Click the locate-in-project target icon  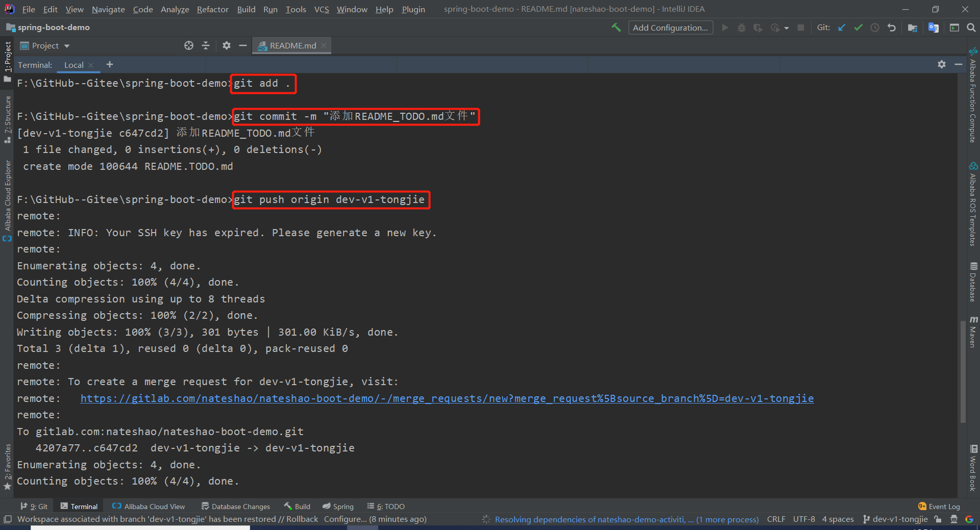pyautogui.click(x=189, y=45)
